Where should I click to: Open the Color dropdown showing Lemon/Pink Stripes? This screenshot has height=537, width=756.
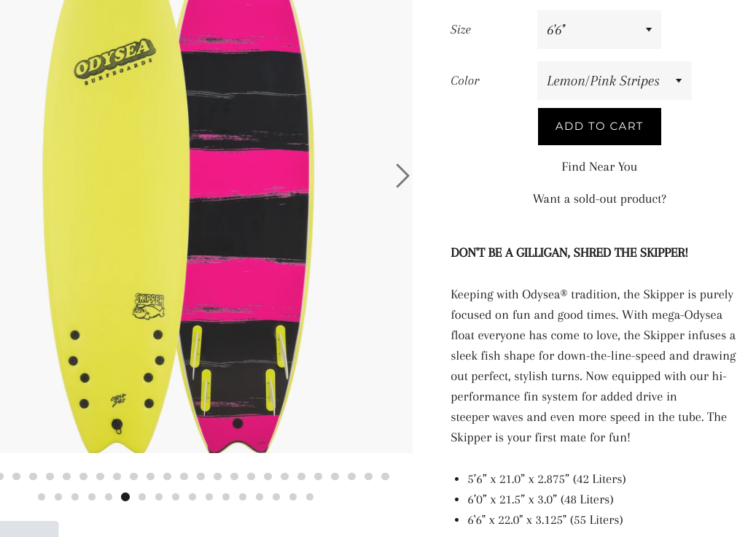coord(614,81)
